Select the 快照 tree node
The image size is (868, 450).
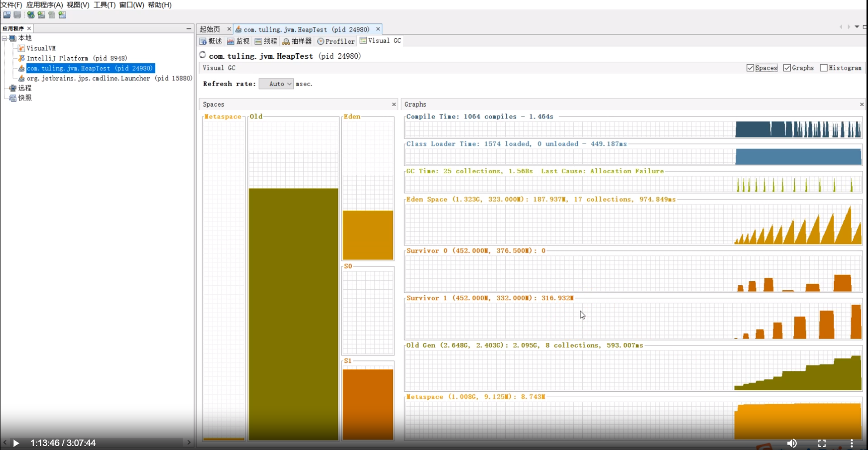click(x=25, y=98)
